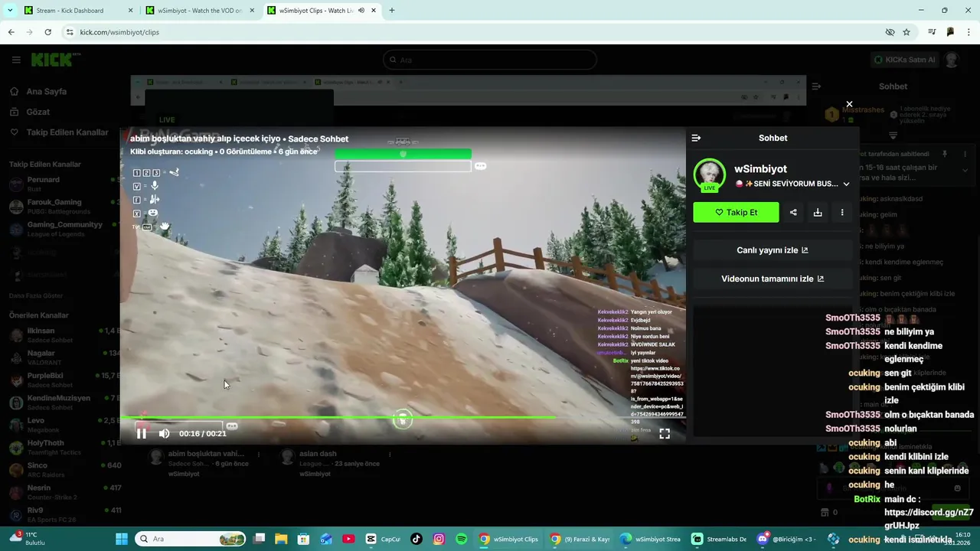Seek along the green clip progress bar
The image size is (980, 551).
tap(403, 417)
